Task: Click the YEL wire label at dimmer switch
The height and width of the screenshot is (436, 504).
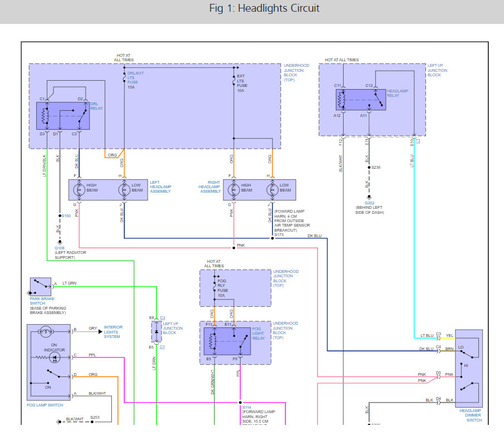Action: (x=449, y=335)
